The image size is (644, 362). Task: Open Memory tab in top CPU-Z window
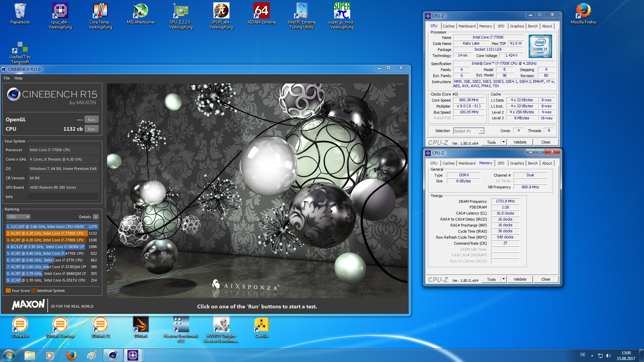pos(486,26)
